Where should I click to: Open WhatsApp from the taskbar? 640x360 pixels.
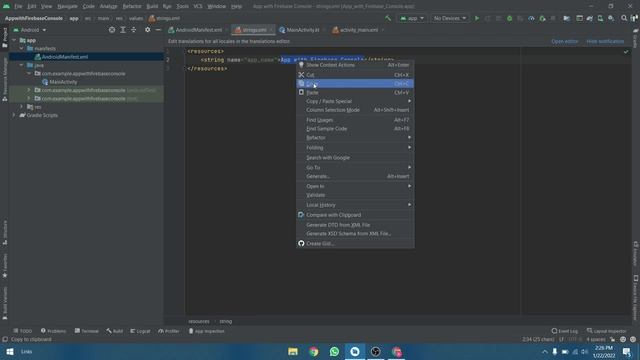(334, 351)
